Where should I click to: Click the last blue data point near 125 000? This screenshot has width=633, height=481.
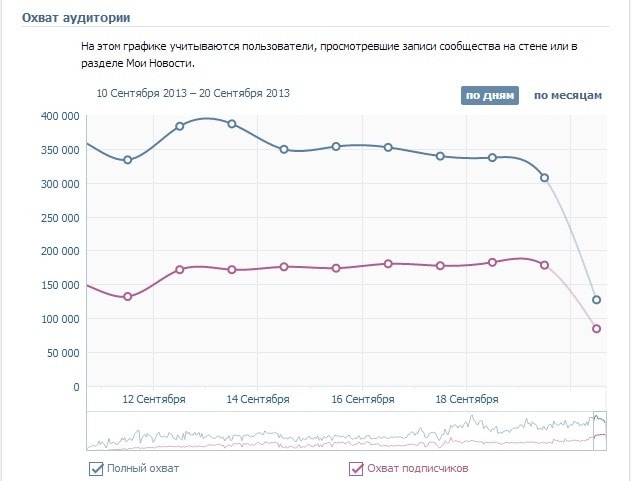coord(597,300)
